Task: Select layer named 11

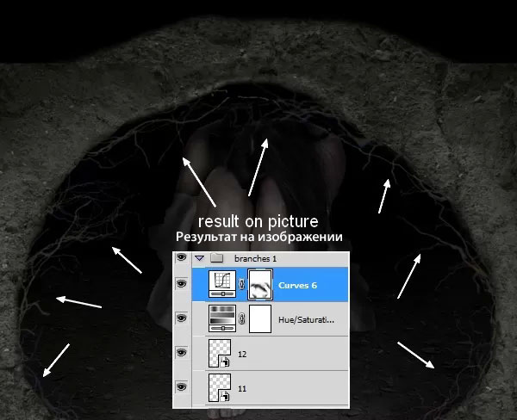Action: pos(242,389)
